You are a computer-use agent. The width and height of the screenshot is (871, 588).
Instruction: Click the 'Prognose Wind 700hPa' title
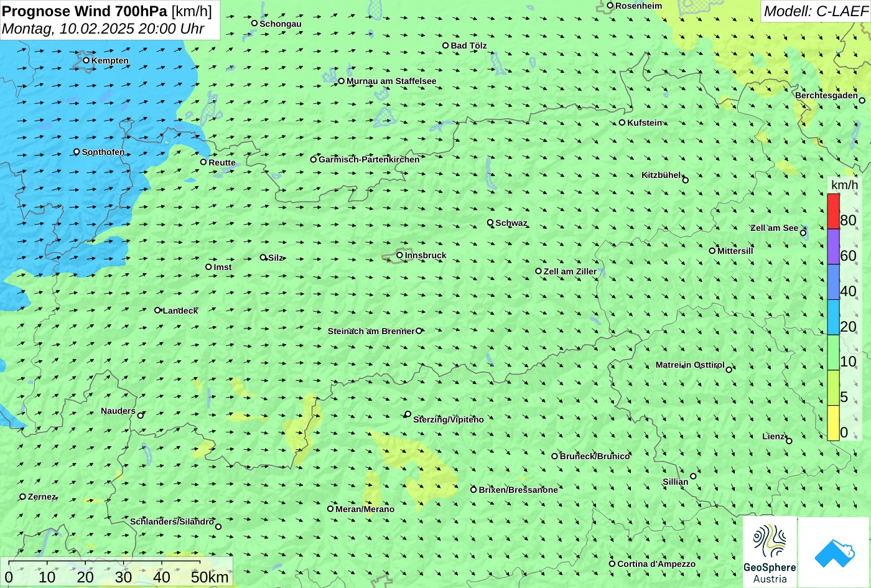coord(85,11)
